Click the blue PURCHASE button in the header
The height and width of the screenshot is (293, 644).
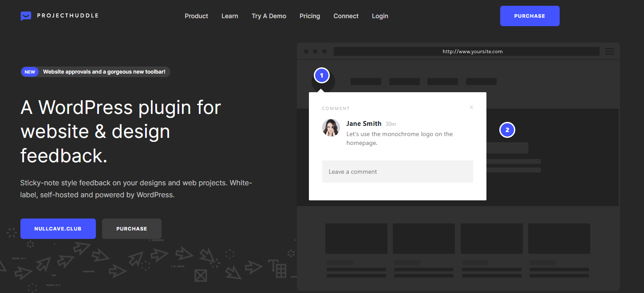[x=529, y=16]
